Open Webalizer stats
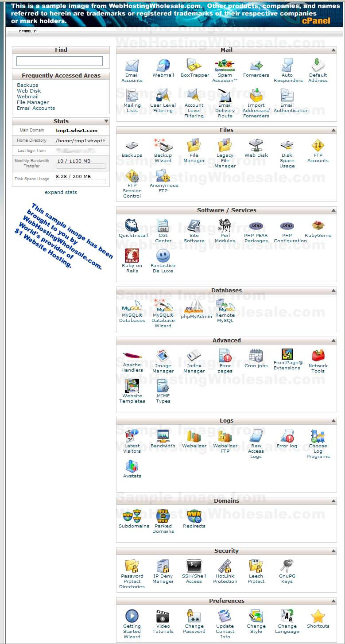This screenshot has width=345, height=644. pos(194,439)
